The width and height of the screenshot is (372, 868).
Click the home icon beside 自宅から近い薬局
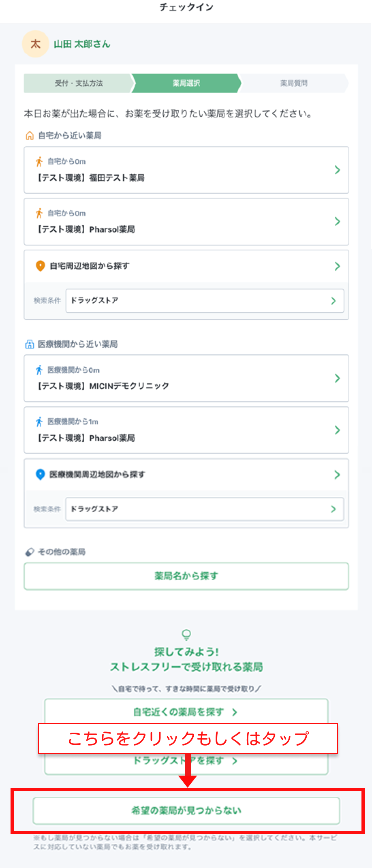pos(30,135)
